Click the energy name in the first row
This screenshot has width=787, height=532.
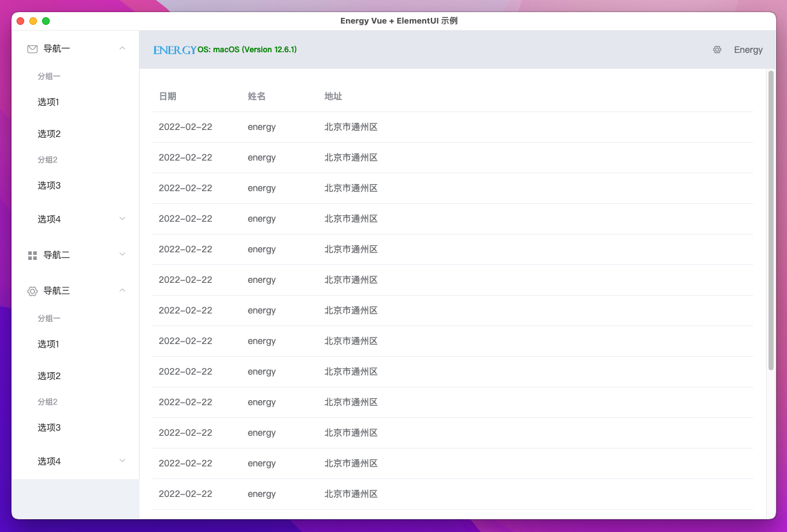click(x=262, y=127)
